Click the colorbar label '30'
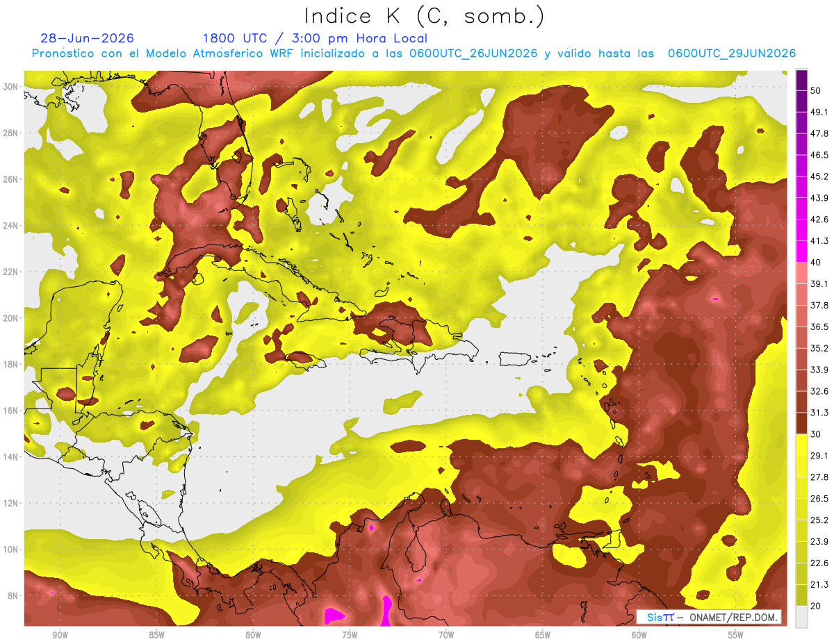 click(815, 434)
